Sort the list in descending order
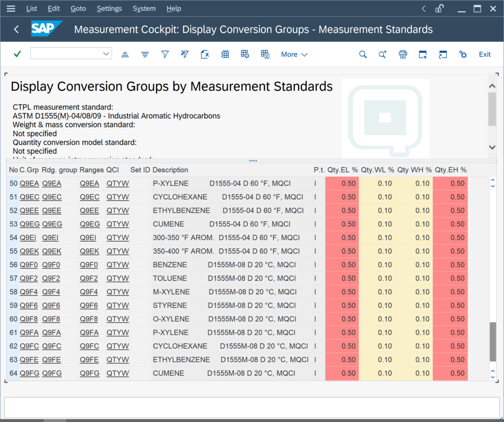 (145, 54)
